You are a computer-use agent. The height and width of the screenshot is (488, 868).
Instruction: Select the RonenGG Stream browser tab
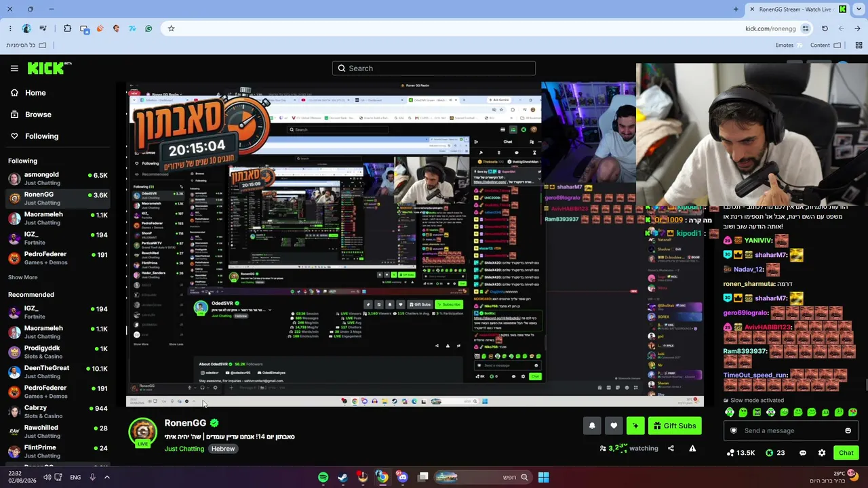coord(797,9)
